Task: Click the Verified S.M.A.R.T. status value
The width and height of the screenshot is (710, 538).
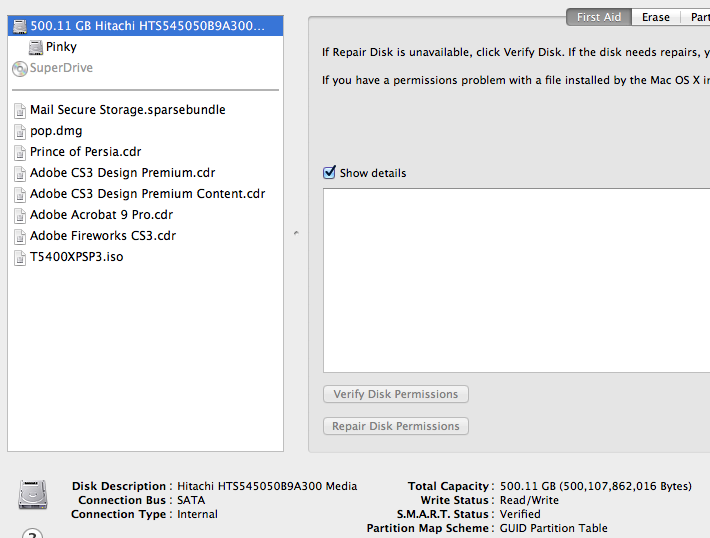Action: point(520,514)
